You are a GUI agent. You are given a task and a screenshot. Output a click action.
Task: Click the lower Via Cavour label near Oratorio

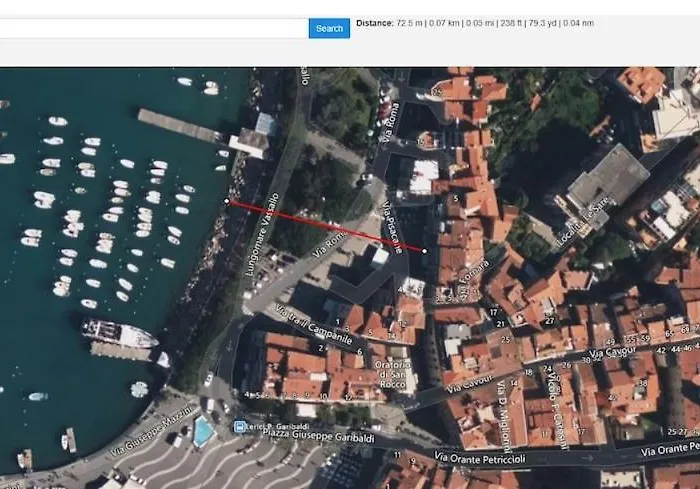470,384
